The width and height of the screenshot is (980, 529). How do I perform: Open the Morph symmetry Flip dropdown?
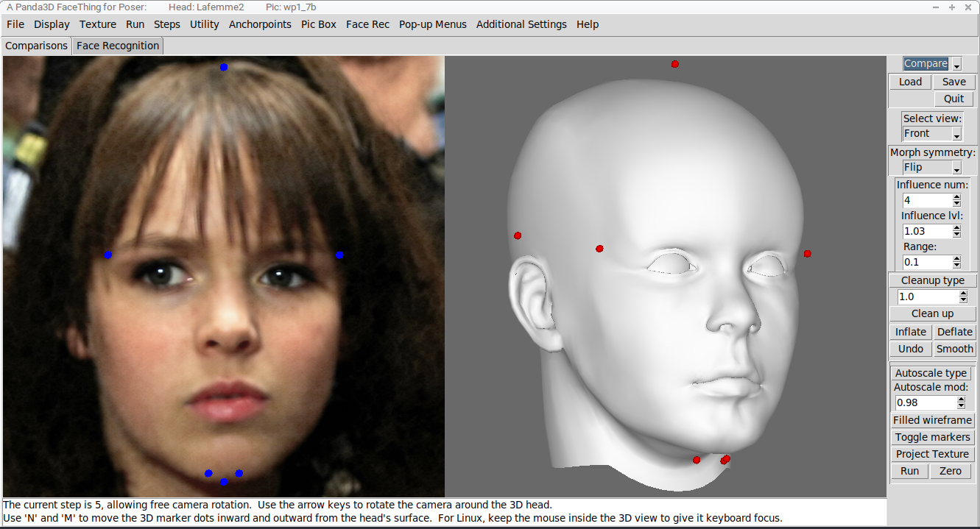click(x=956, y=168)
